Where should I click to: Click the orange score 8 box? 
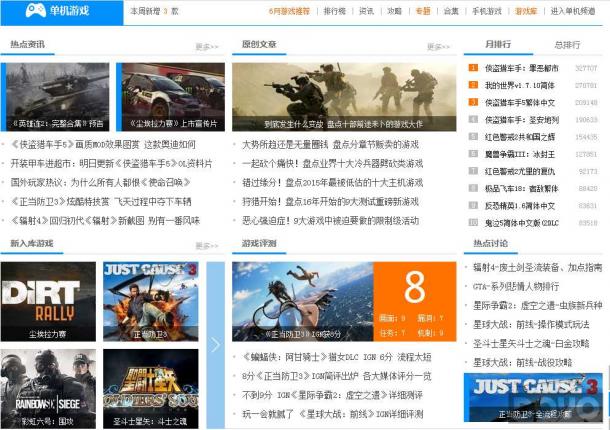[x=415, y=302]
